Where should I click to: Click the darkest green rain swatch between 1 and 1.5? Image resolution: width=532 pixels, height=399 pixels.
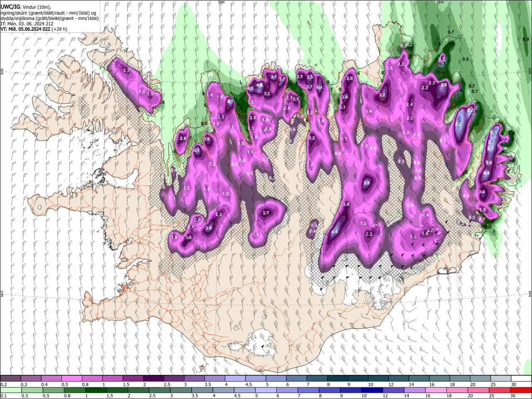pyautogui.click(x=96, y=390)
